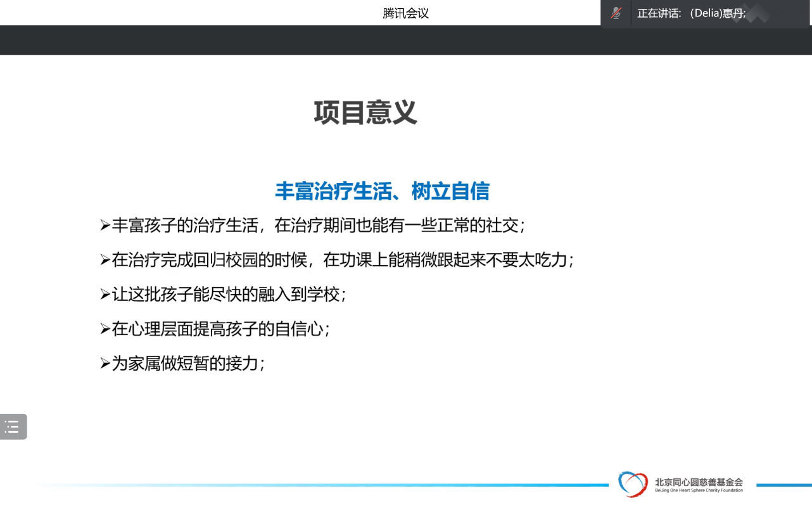Image resolution: width=812 pixels, height=512 pixels.
Task: Open the gray list panel icon
Action: 13,426
